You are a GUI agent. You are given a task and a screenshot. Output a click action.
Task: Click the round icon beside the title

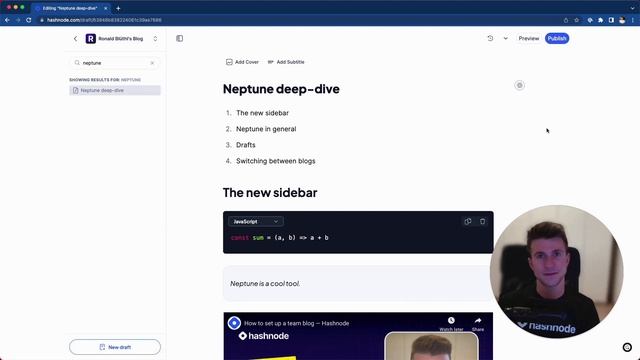tap(520, 85)
